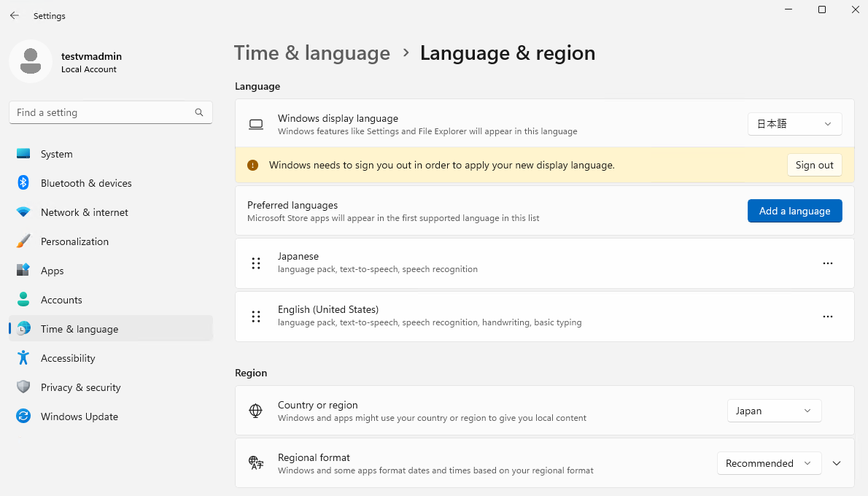Open the Windows display language dropdown
This screenshot has height=496, width=868.
794,124
